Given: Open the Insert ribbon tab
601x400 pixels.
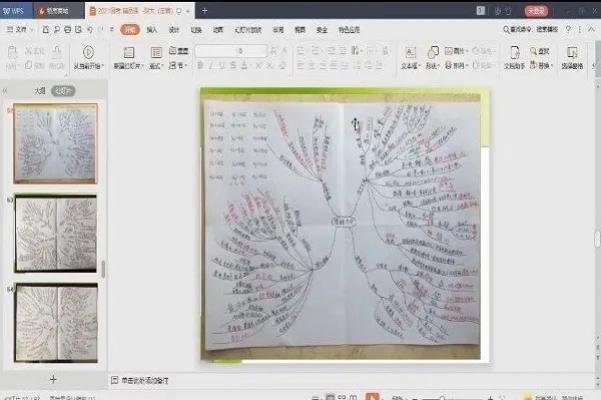Looking at the screenshot, I should [152, 30].
